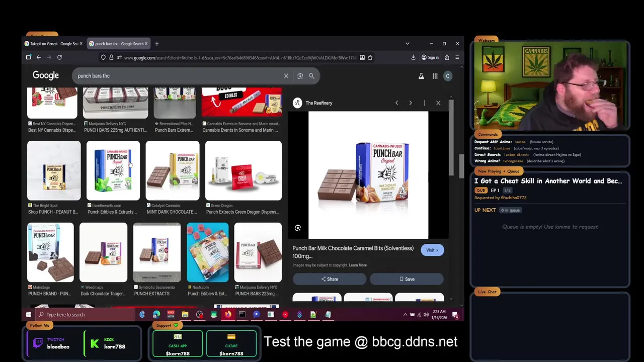Image resolution: width=644 pixels, height=362 pixels.
Task: Open the taskbar notification center
Action: coord(455,315)
